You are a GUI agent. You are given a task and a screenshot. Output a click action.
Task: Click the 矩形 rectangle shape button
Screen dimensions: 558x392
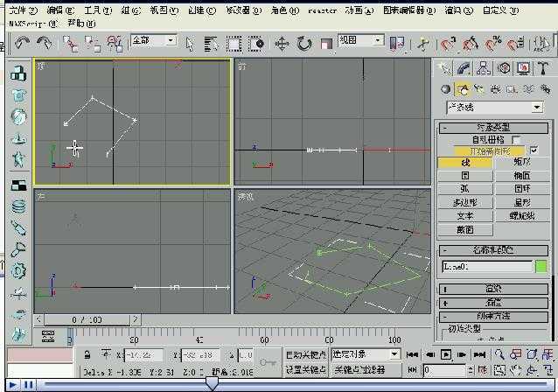point(521,163)
